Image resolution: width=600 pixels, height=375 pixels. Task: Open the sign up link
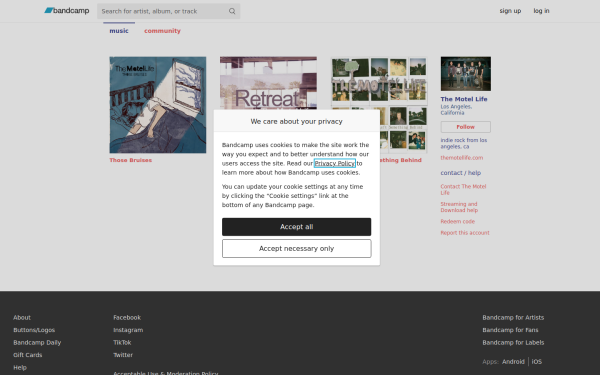point(510,11)
